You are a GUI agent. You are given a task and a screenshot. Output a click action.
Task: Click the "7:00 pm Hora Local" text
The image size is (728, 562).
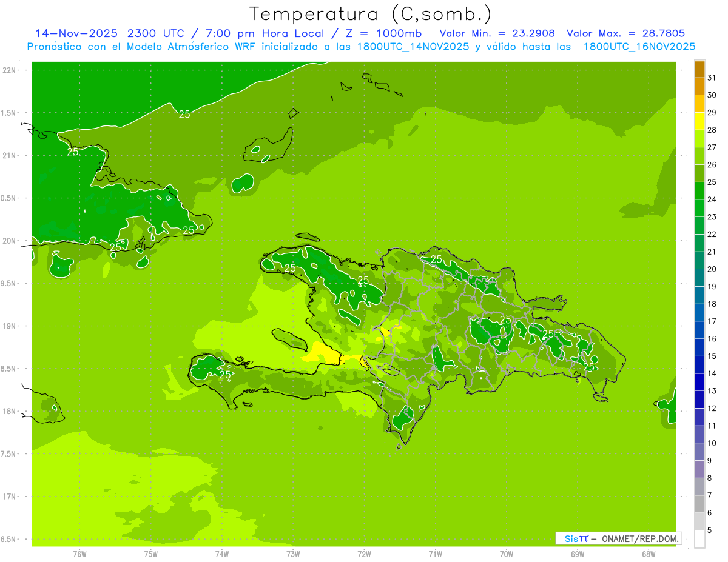[x=265, y=33]
